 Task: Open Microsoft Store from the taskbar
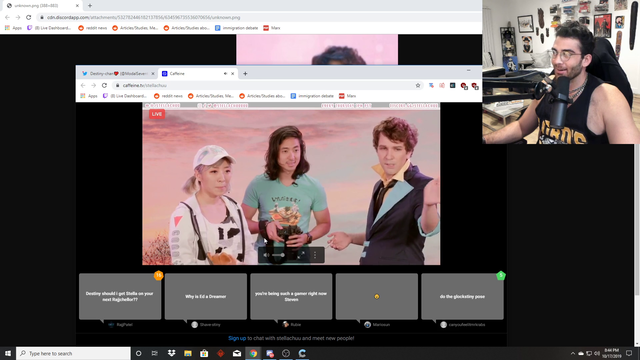point(204,353)
